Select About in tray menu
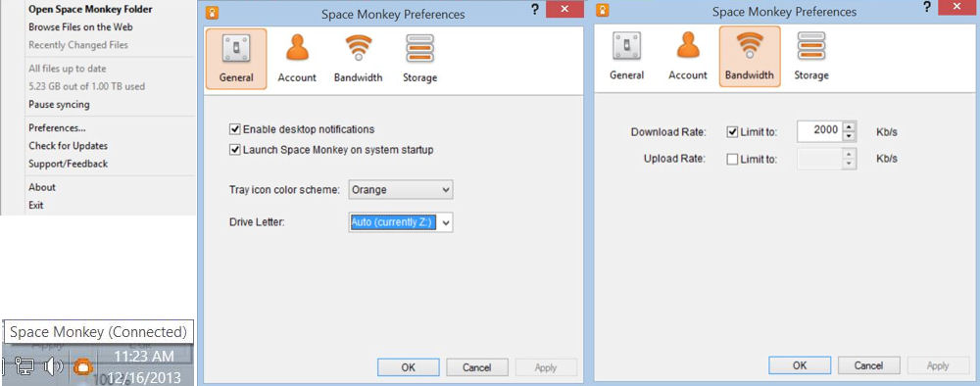The height and width of the screenshot is (386, 980). (x=42, y=187)
